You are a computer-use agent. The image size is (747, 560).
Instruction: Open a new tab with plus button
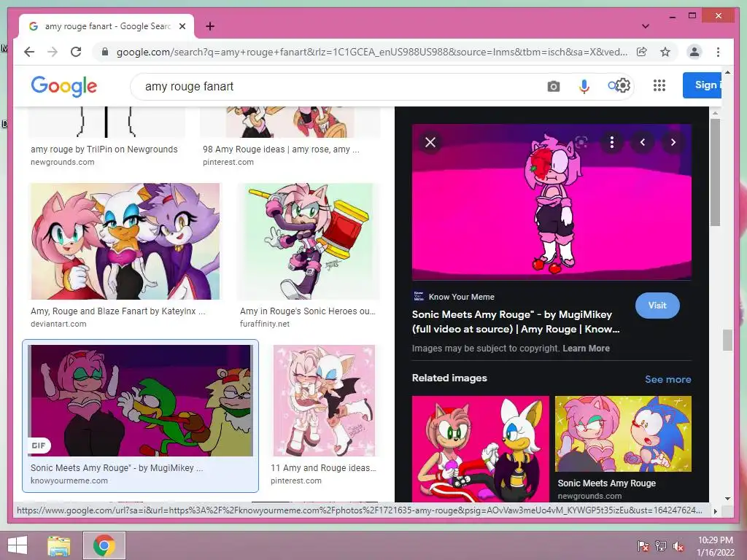pos(210,26)
